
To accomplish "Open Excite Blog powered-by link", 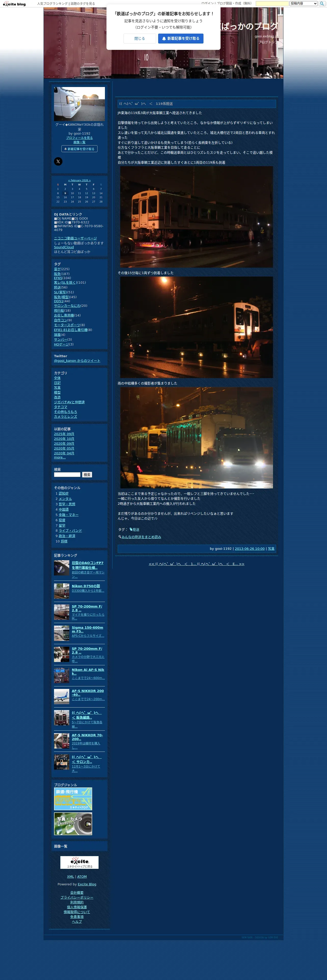I will [x=87, y=884].
